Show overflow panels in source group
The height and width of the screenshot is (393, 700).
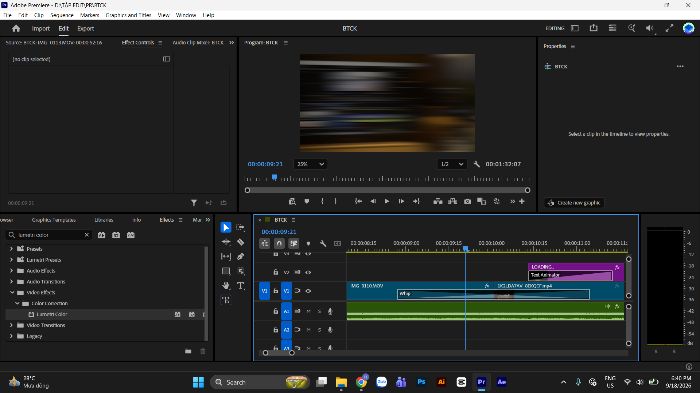[x=231, y=42]
